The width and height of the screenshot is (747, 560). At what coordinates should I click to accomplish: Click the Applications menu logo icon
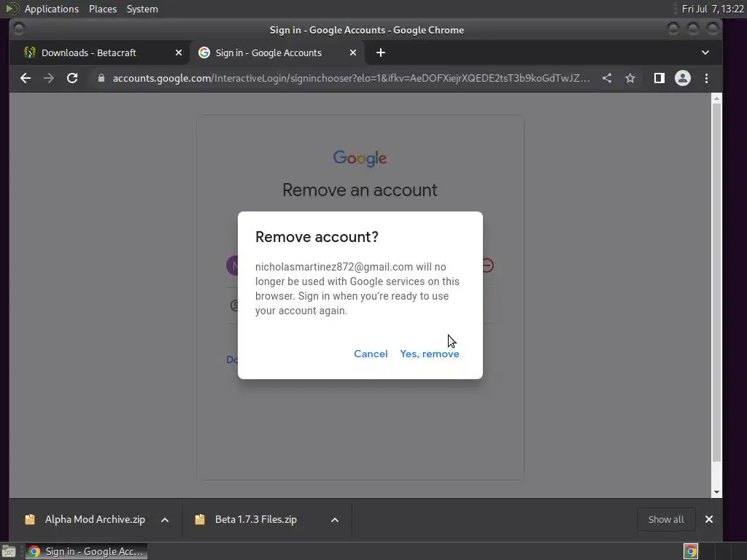(12, 9)
